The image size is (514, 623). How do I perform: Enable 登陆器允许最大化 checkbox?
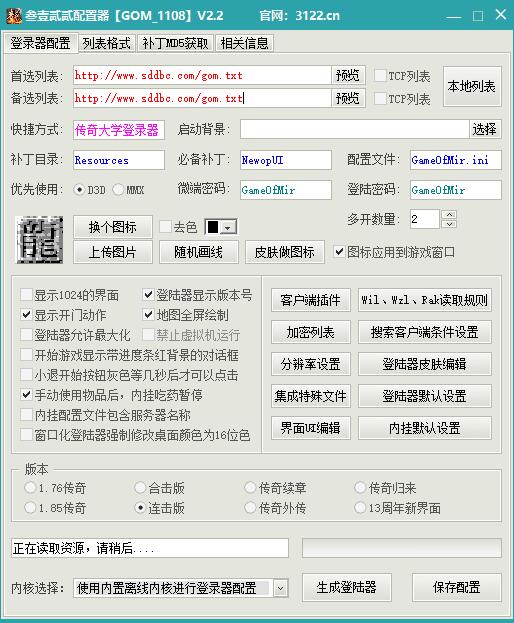tap(26, 335)
